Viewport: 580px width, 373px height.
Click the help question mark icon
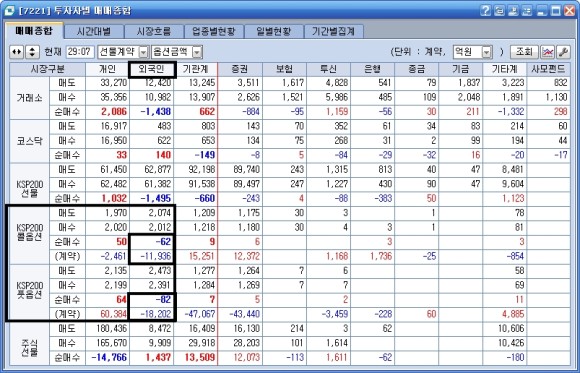(486, 10)
